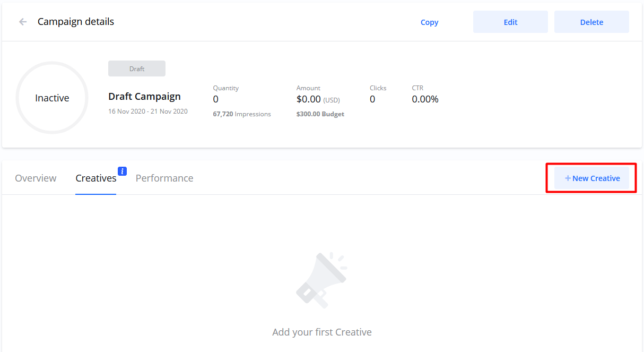The width and height of the screenshot is (644, 352).
Task: Switch to the Overview tab
Action: [x=36, y=178]
